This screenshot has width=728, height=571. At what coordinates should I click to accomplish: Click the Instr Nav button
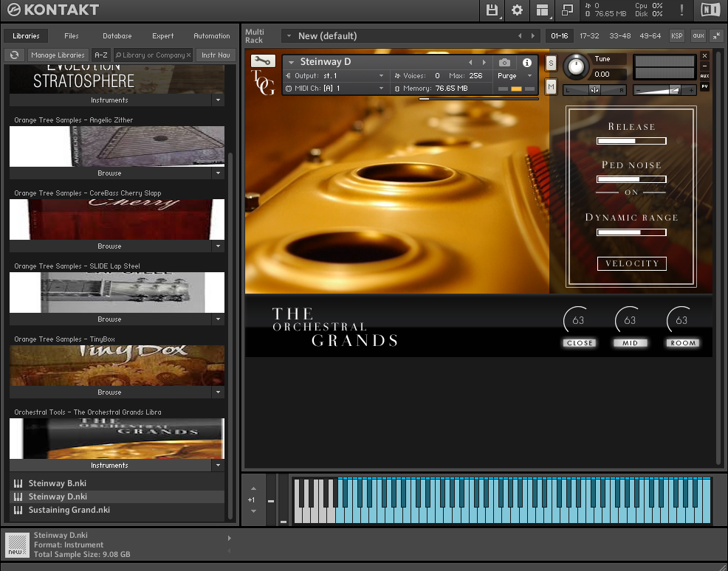point(216,55)
